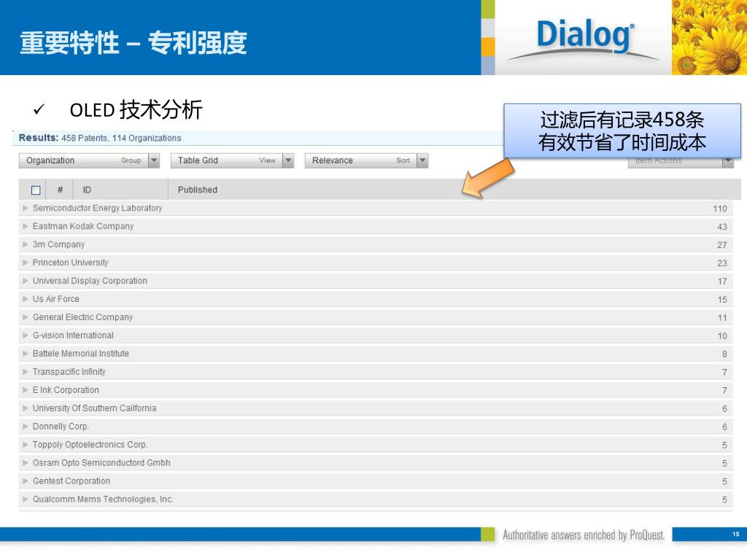Expand the Toppoly Optoelectronics Corp. group
This screenshot has width=747, height=560.
pos(26,444)
